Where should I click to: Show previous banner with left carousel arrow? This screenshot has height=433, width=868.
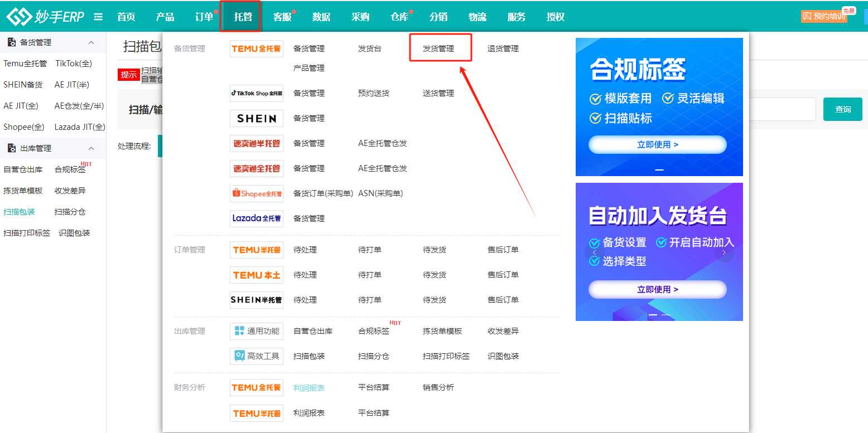point(594,252)
